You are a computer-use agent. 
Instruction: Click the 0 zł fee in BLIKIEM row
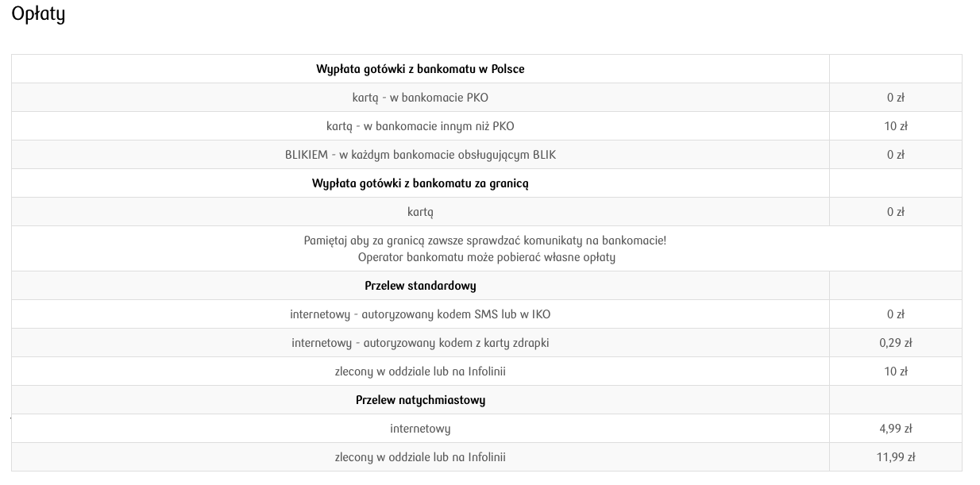(895, 155)
